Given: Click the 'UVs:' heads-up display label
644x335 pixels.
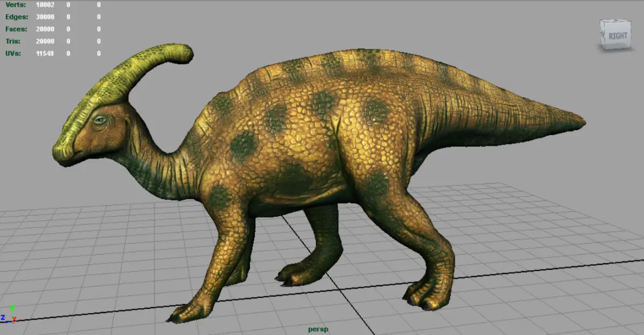Looking at the screenshot, I should tap(13, 54).
